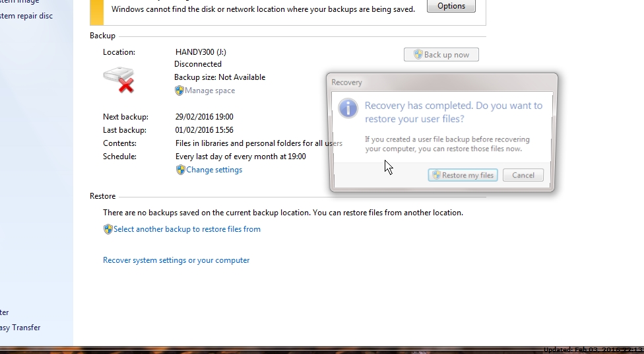Open Recover system settings or your computer
This screenshot has height=354, width=644.
(176, 260)
